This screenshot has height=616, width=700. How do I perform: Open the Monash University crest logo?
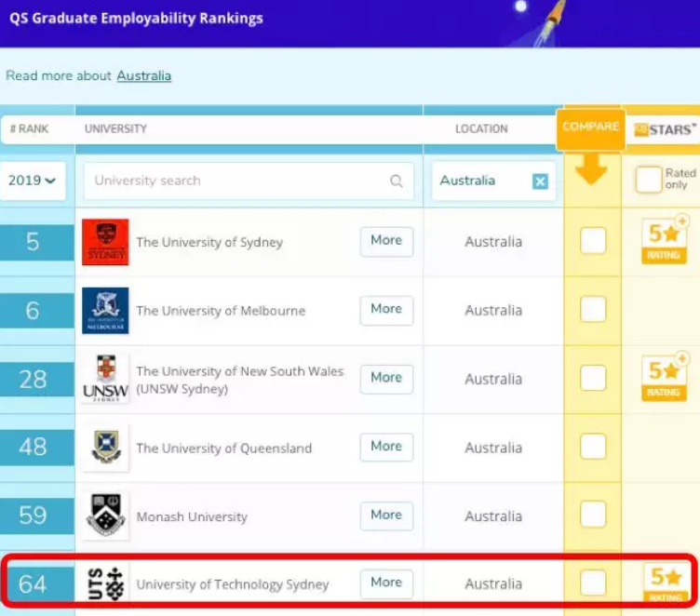105,516
